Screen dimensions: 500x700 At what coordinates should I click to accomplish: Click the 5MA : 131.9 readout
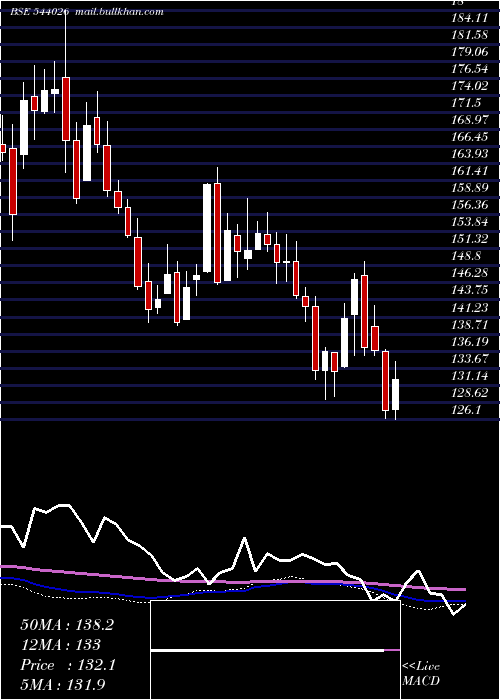pyautogui.click(x=63, y=684)
